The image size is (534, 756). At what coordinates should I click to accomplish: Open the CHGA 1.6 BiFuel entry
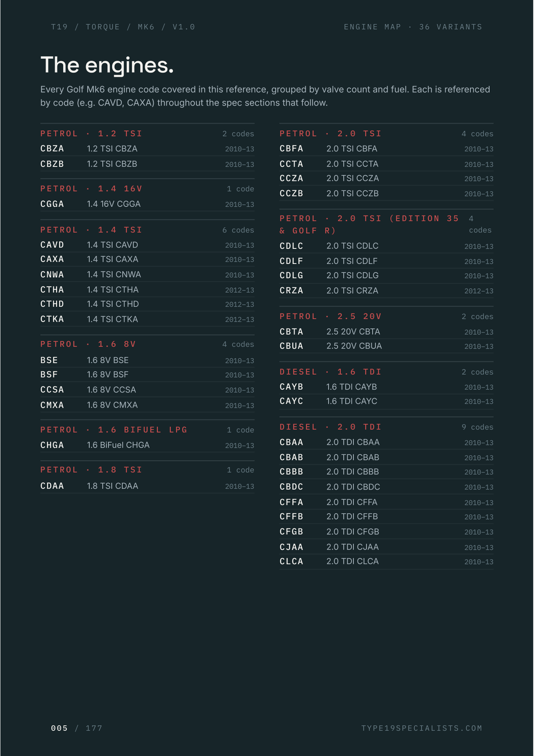[147, 445]
